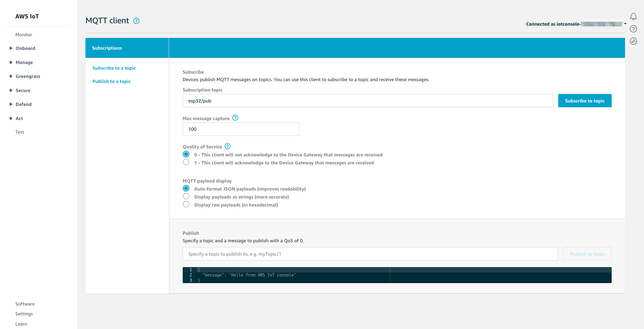Image resolution: width=644 pixels, height=329 pixels.
Task: Click the Publish to a topic link
Action: [x=112, y=81]
